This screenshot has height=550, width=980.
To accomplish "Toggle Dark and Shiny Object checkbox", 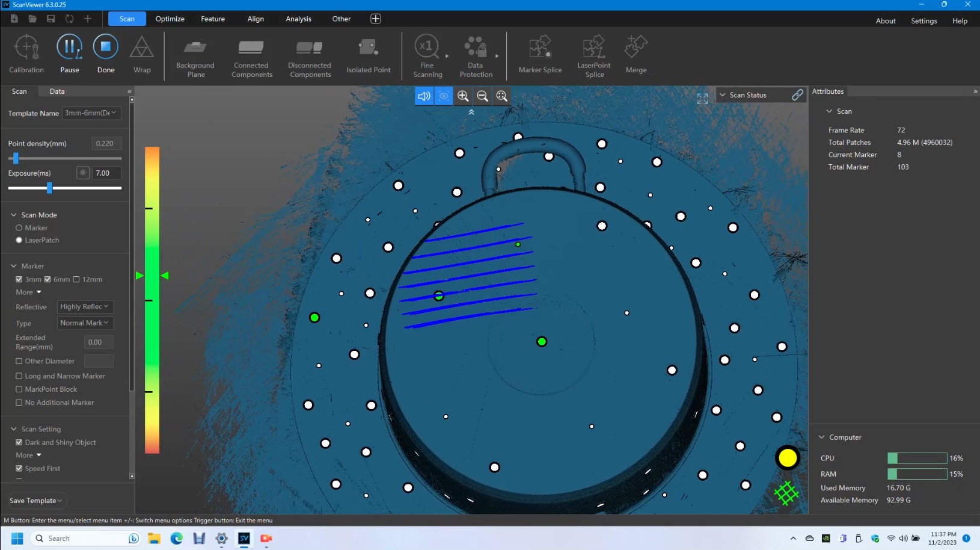I will [19, 442].
